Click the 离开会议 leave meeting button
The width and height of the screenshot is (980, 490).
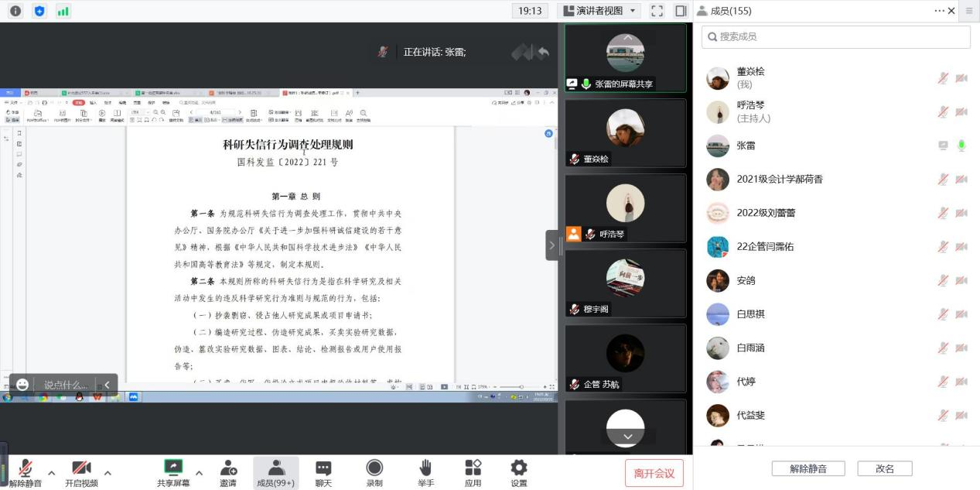[x=654, y=473]
